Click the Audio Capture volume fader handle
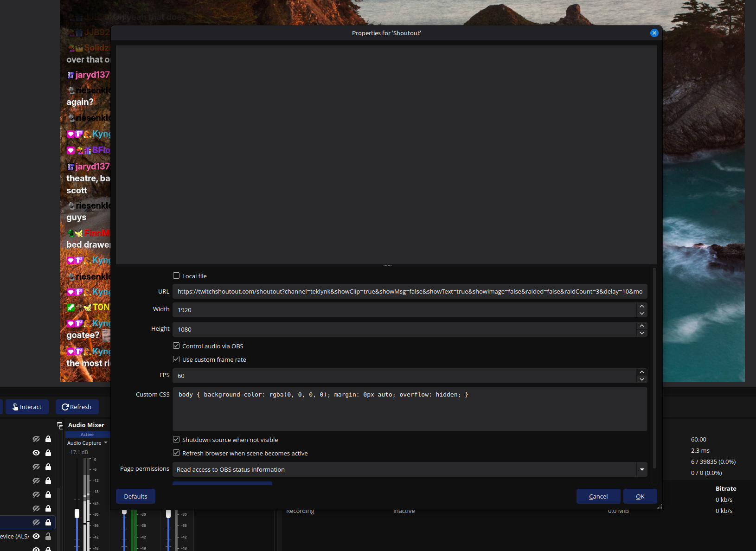This screenshot has height=551, width=756. point(77,513)
